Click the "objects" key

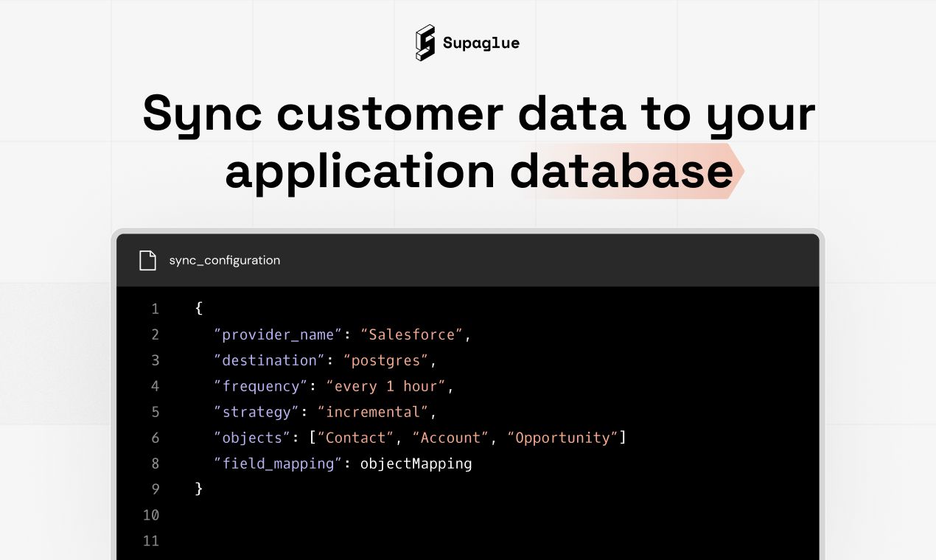(252, 438)
